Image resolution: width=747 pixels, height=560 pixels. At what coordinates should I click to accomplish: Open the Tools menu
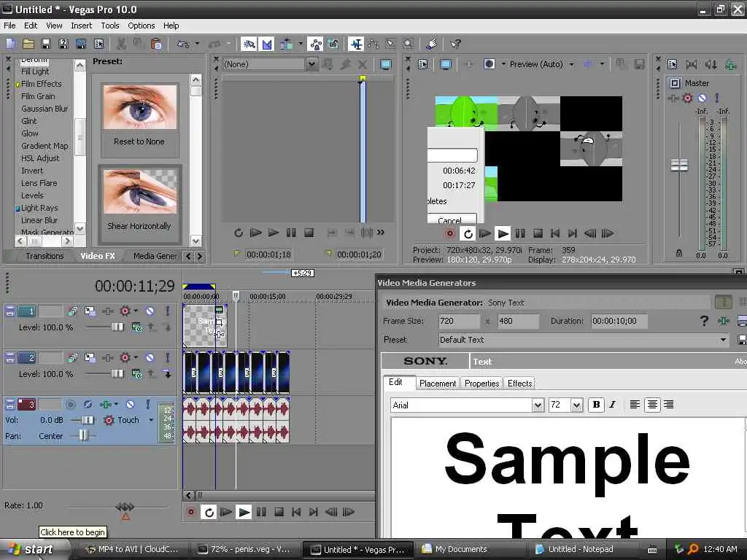pos(110,26)
